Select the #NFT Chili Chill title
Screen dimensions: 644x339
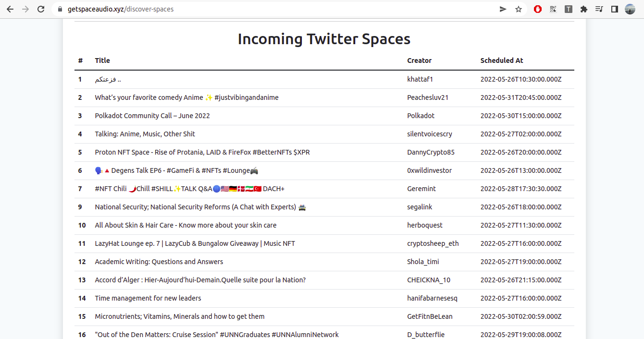coord(190,189)
